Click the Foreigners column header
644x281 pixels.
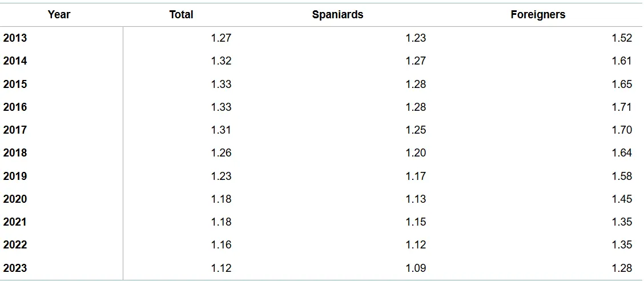tap(538, 15)
